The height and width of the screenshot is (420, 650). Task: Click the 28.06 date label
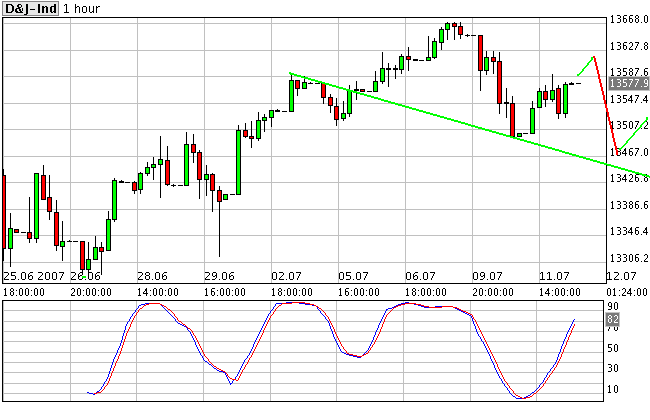(x=152, y=276)
